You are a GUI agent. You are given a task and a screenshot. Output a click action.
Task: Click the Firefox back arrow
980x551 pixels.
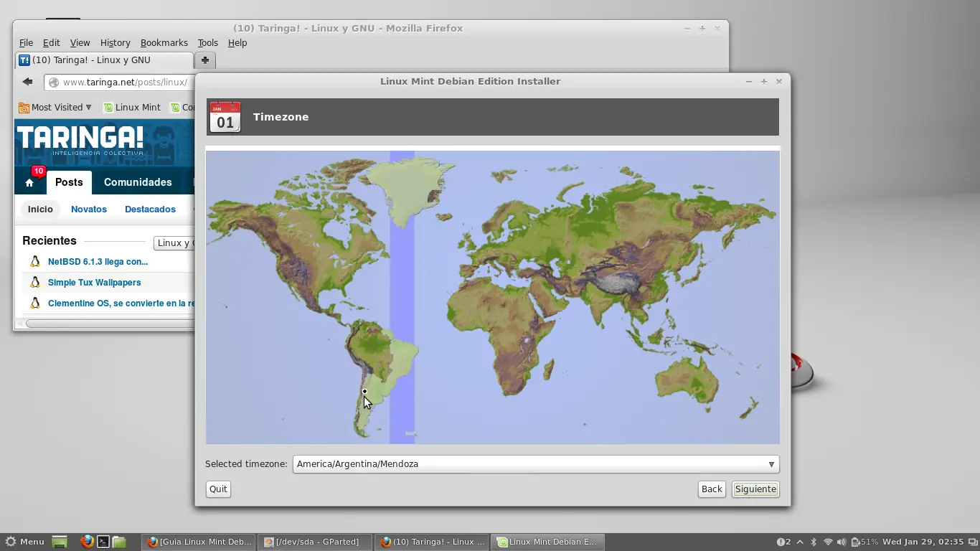[27, 82]
